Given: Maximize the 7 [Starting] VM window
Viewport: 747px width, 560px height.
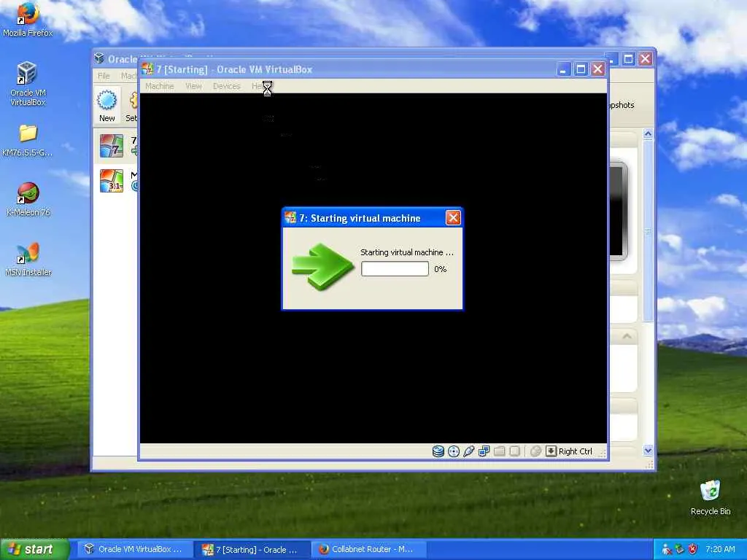Looking at the screenshot, I should [581, 69].
